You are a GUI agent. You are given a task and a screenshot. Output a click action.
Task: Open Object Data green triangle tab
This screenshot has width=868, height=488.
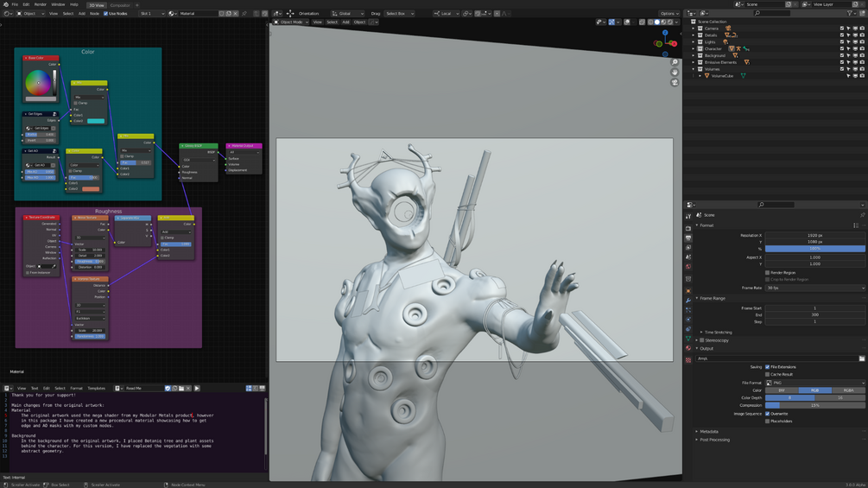pyautogui.click(x=688, y=338)
